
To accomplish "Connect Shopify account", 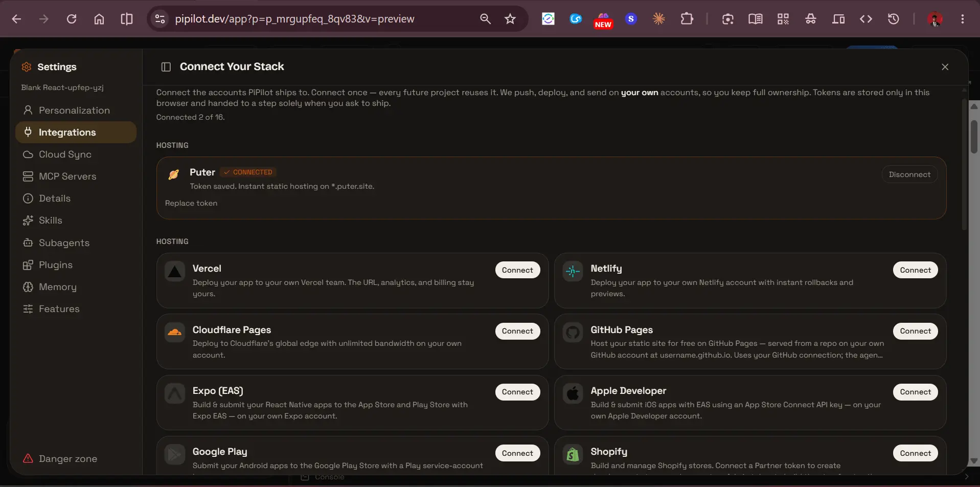I will coord(915,453).
